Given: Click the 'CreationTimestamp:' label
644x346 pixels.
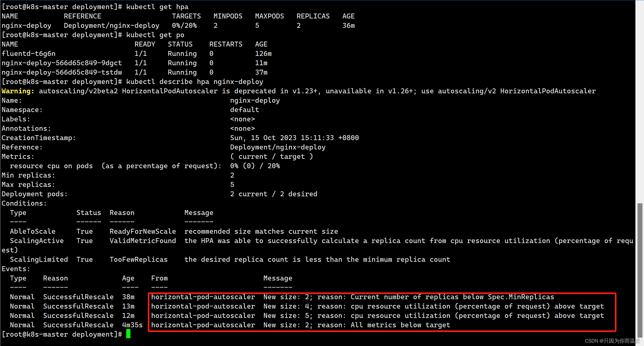Looking at the screenshot, I should pyautogui.click(x=39, y=138).
